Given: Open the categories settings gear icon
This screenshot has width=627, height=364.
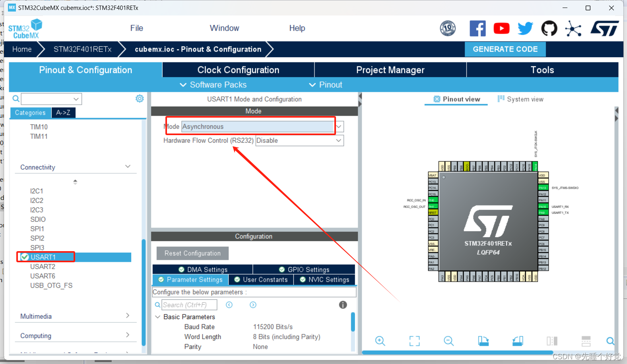Looking at the screenshot, I should click(140, 99).
